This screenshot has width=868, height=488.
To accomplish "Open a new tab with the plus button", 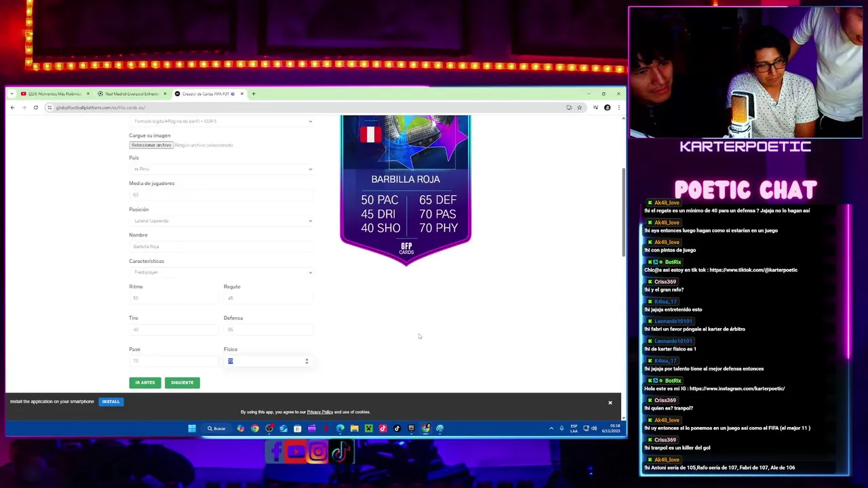I will [253, 94].
